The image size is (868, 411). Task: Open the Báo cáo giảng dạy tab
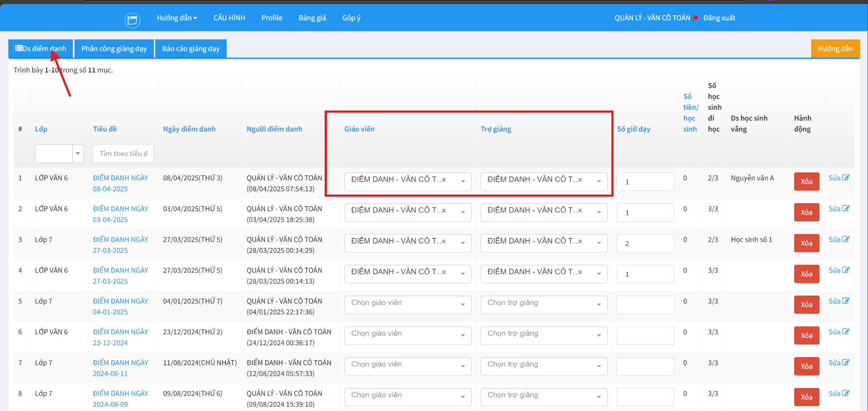coord(191,49)
